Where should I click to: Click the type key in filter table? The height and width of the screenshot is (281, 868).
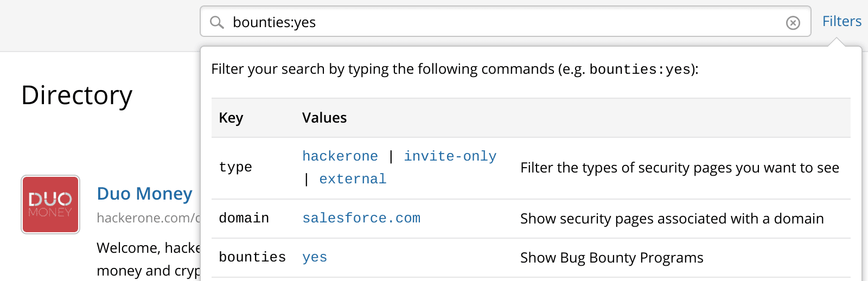point(235,167)
